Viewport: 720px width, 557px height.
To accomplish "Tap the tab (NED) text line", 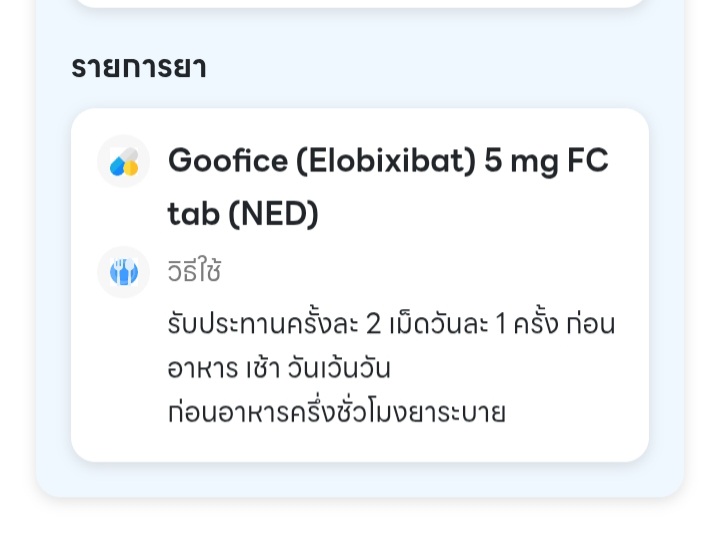I will pos(243,214).
